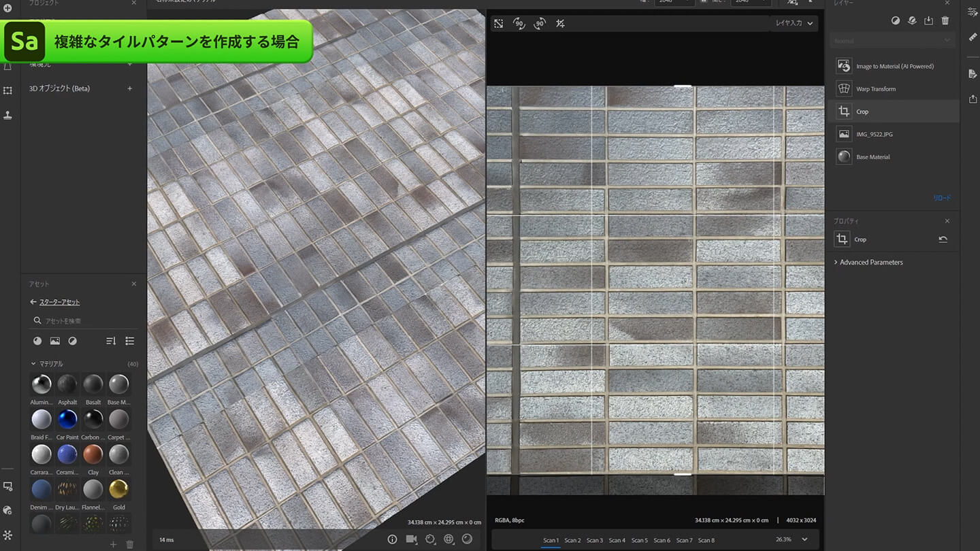Focus the asset search field
Viewport: 980px width, 551px height.
click(84, 320)
